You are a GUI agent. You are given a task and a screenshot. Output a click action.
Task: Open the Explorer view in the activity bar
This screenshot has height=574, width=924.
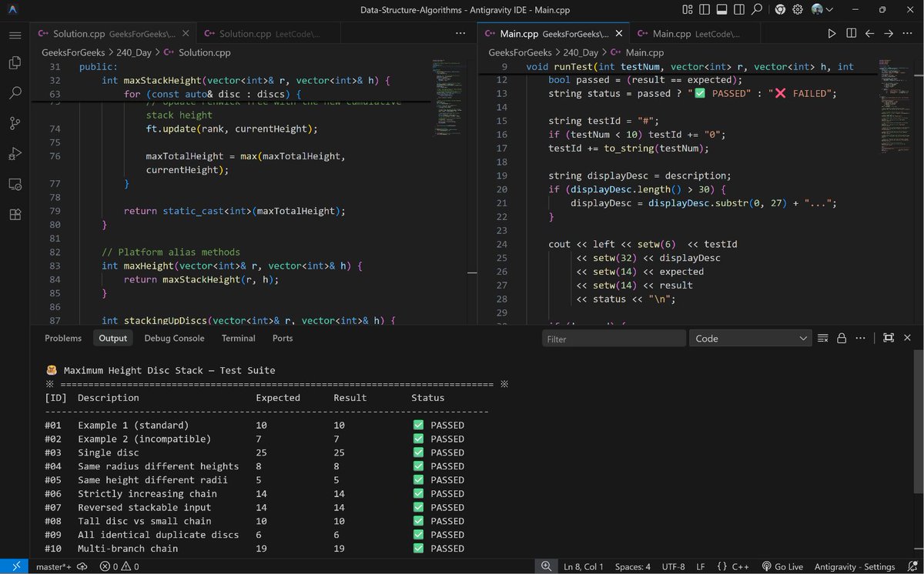pyautogui.click(x=15, y=62)
